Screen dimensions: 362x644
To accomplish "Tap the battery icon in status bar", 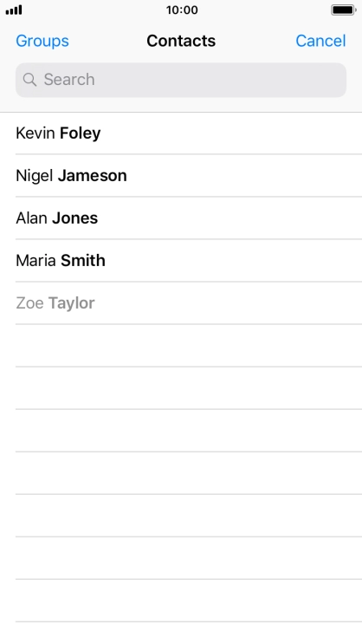I will tap(344, 10).
